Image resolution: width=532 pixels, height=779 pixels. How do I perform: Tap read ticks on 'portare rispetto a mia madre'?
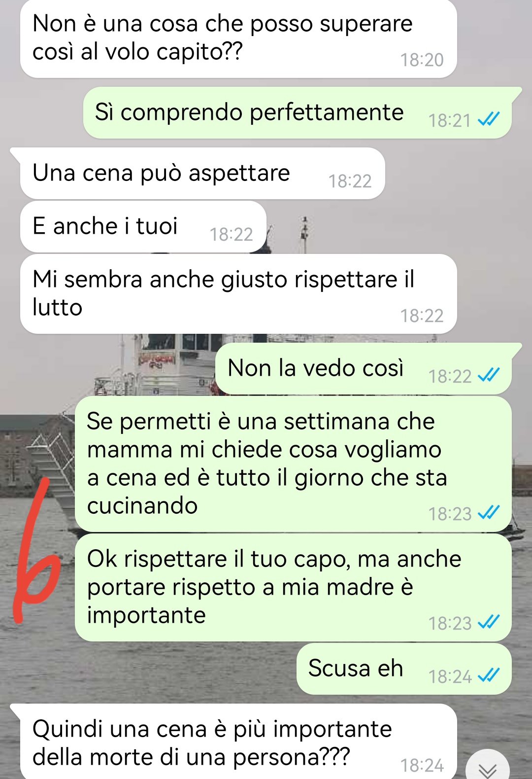click(490, 623)
